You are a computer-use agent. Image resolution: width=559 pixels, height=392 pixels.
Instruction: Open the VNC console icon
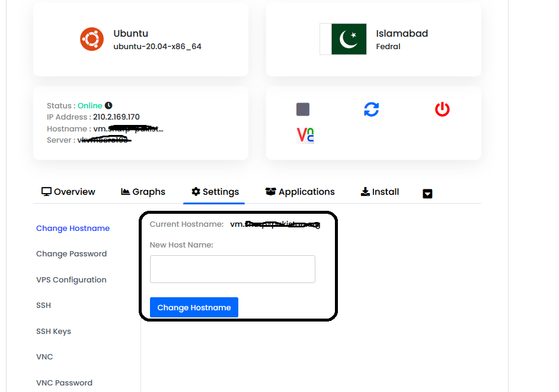pyautogui.click(x=305, y=135)
